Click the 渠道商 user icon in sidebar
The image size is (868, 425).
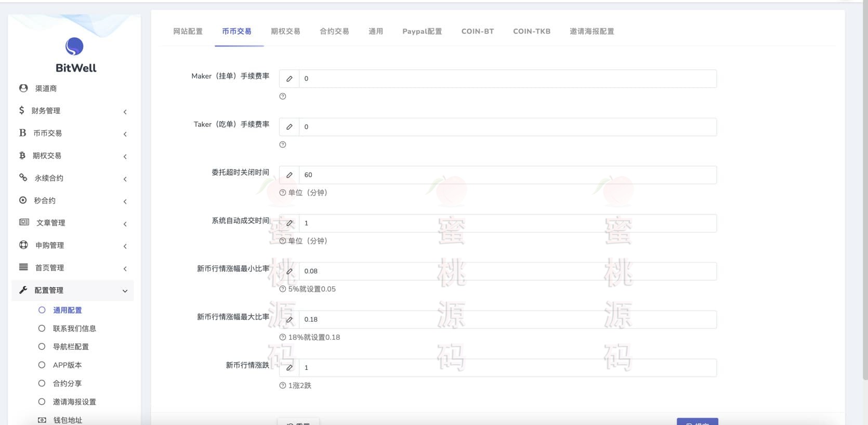pos(23,88)
